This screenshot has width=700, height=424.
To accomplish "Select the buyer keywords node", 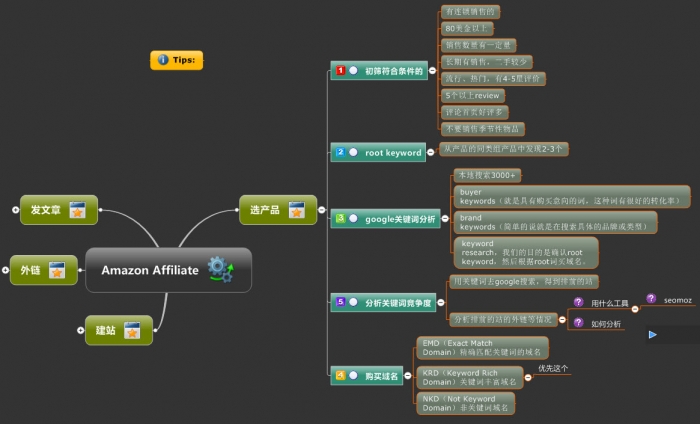I will (x=572, y=197).
